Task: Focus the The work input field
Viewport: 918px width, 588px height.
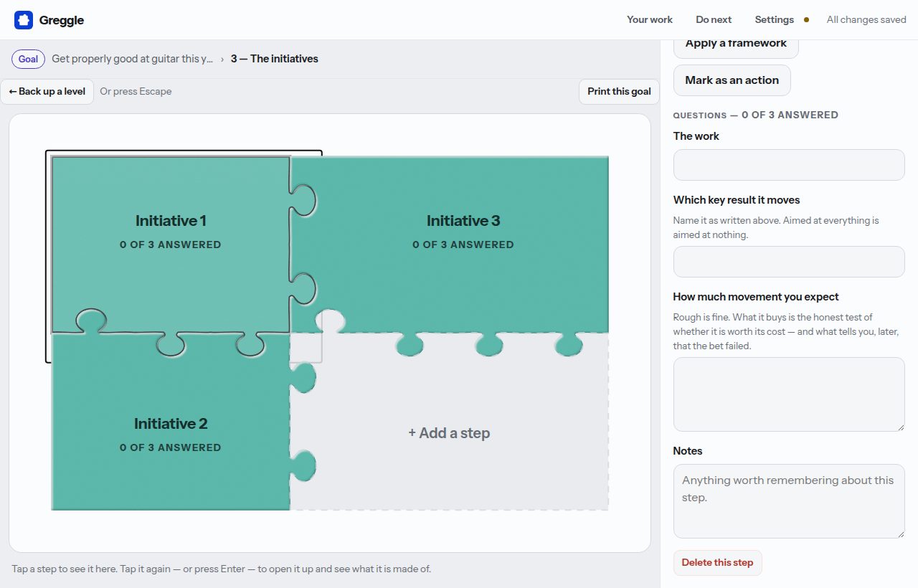Action: pyautogui.click(x=789, y=165)
